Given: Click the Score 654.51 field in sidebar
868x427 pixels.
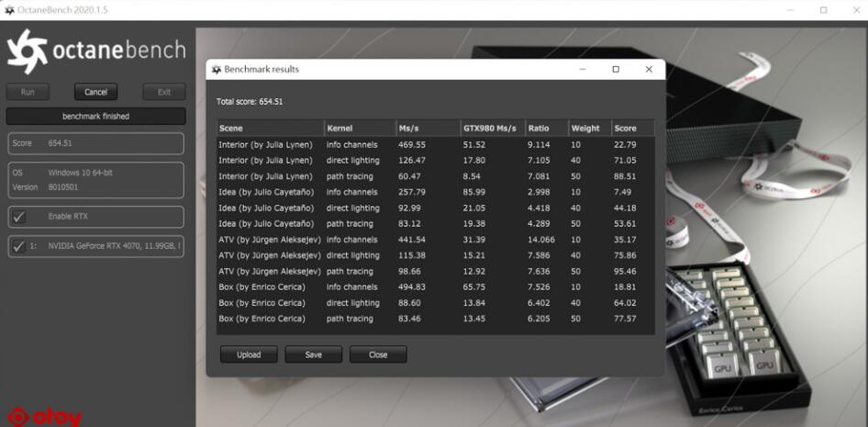Looking at the screenshot, I should tap(95, 143).
